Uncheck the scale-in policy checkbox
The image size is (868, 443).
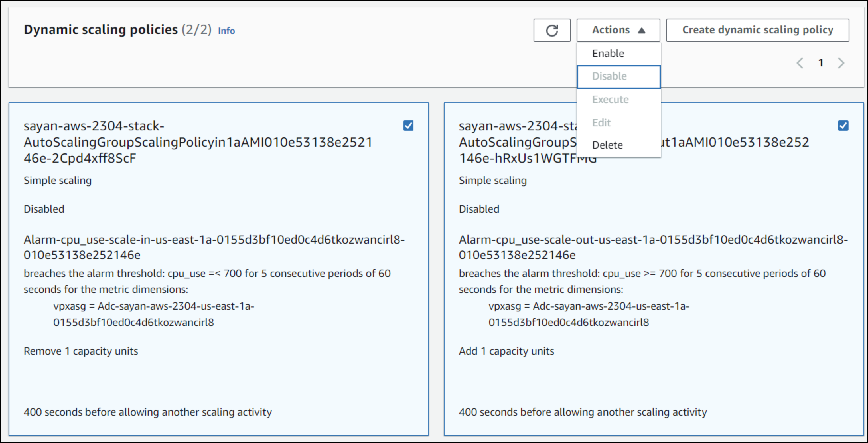click(408, 126)
